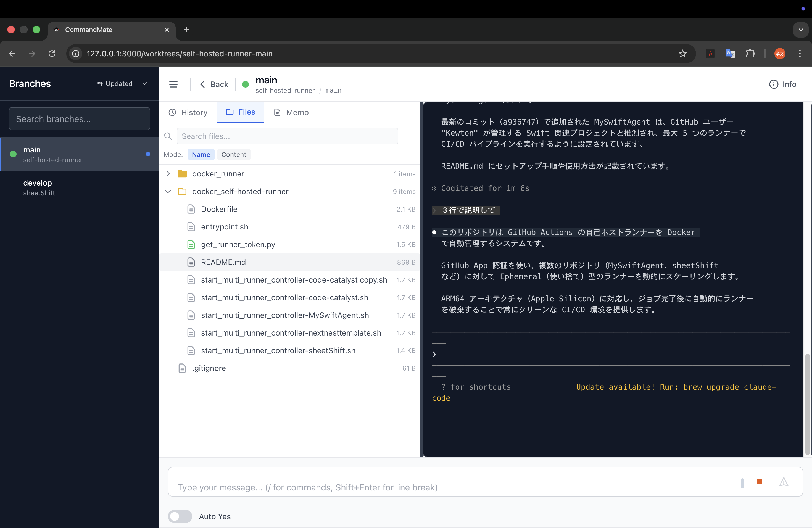Select Name search mode
This screenshot has width=812, height=528.
tap(201, 155)
